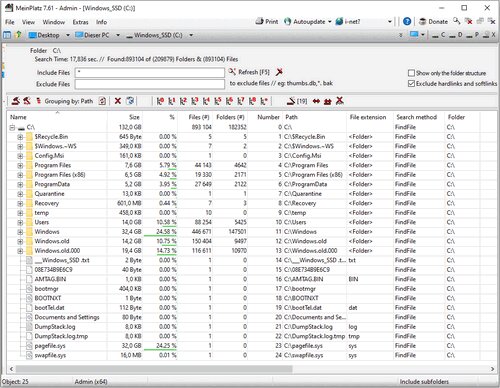Open the Dieser PC dropdown arrow
500x388 pixels.
pyautogui.click(x=118, y=35)
